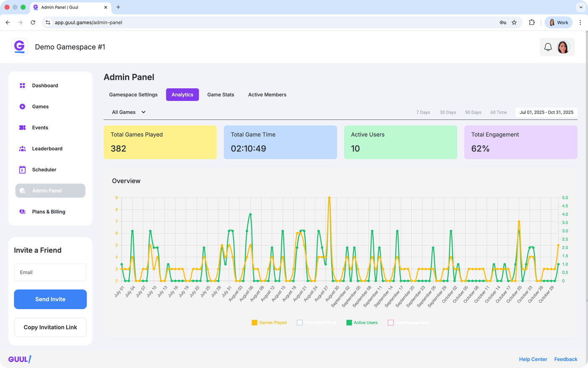Open Events via the ticket icon
This screenshot has height=368, width=588.
click(x=22, y=128)
